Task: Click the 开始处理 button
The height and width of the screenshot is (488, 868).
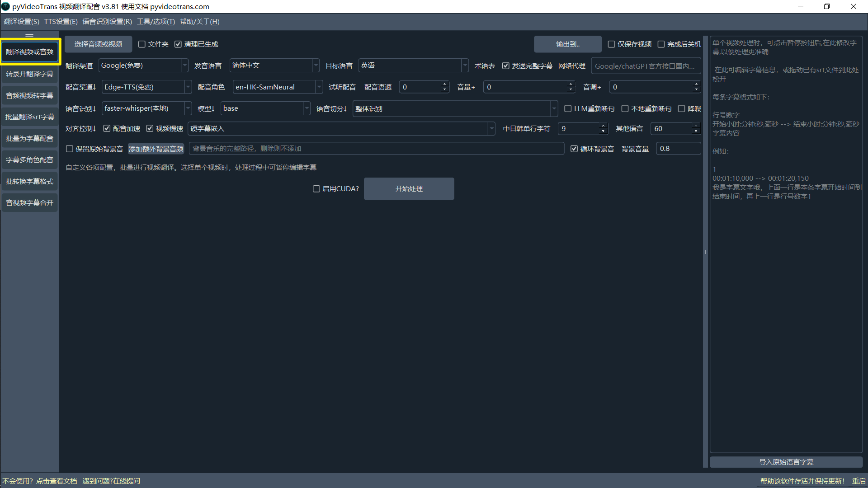Action: [x=409, y=189]
